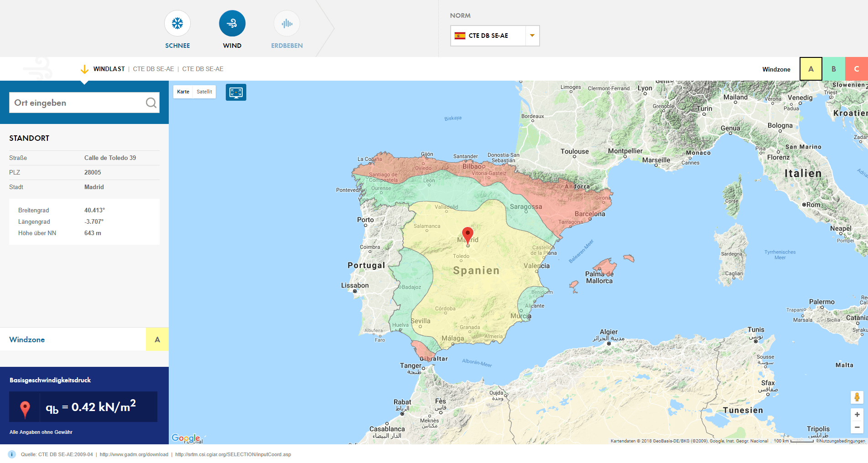
Task: Click the Street View pegman icon
Action: click(856, 397)
